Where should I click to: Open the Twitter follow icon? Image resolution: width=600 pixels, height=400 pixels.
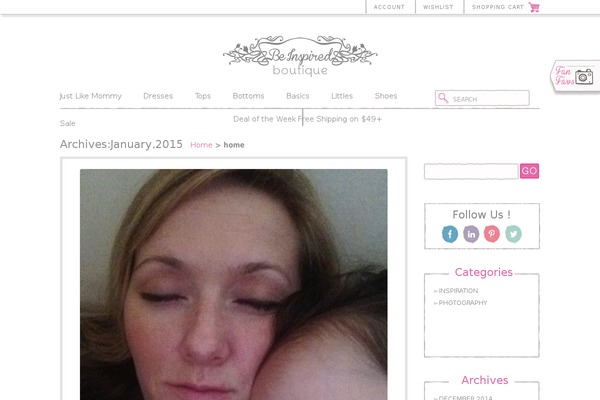point(513,234)
